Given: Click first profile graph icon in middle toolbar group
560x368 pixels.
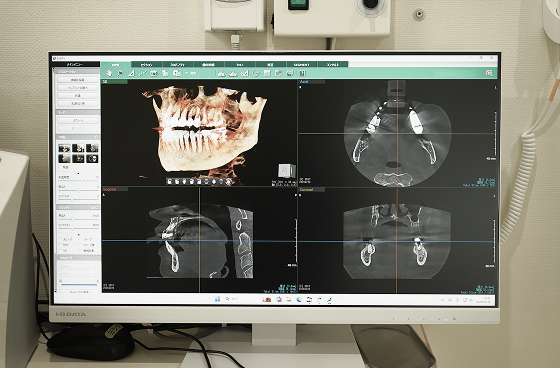Looking at the screenshot, I should click(221, 73).
